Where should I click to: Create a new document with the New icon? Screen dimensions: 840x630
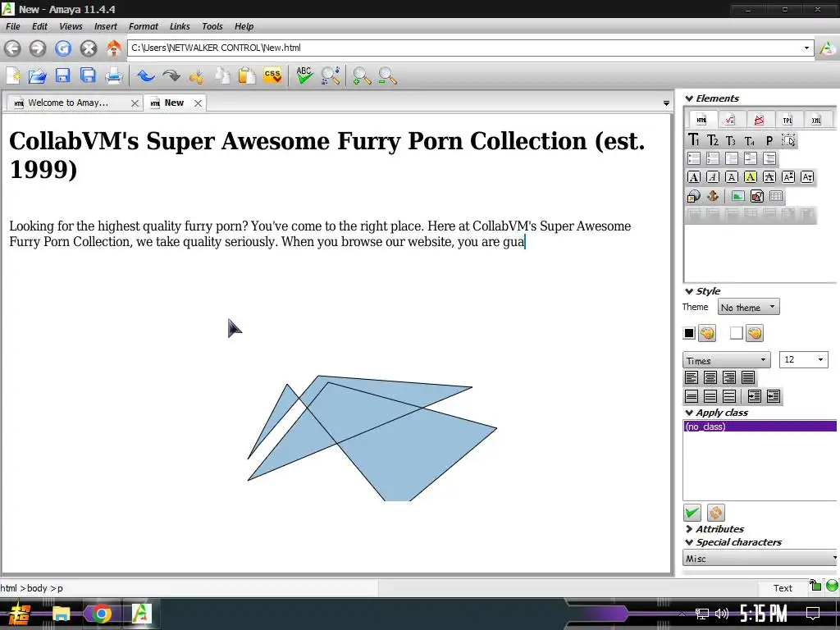click(x=13, y=76)
